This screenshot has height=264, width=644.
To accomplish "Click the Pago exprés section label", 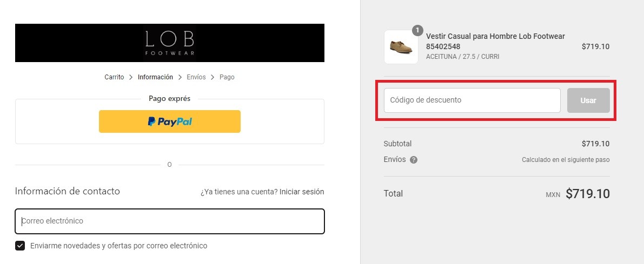I will click(170, 99).
